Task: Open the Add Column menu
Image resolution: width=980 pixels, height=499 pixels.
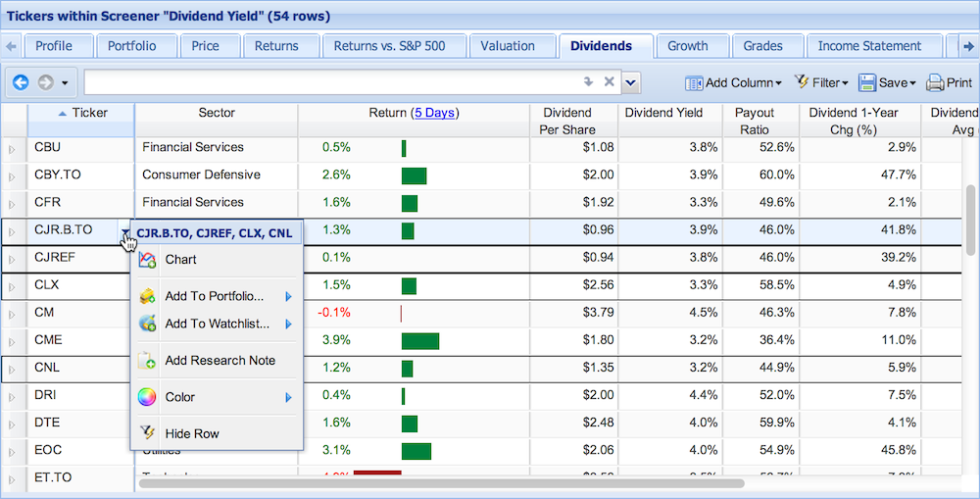Action: click(733, 82)
